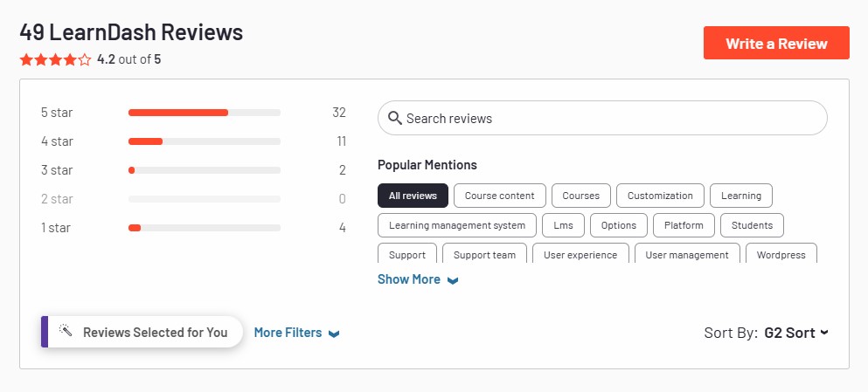Filter by User management tag
Image resolution: width=868 pixels, height=392 pixels.
click(687, 254)
